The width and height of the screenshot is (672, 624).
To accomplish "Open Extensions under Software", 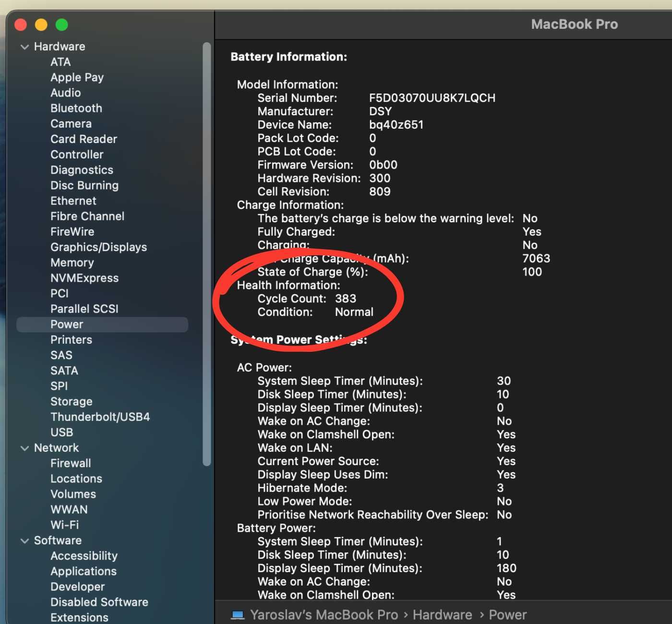I will pyautogui.click(x=79, y=617).
